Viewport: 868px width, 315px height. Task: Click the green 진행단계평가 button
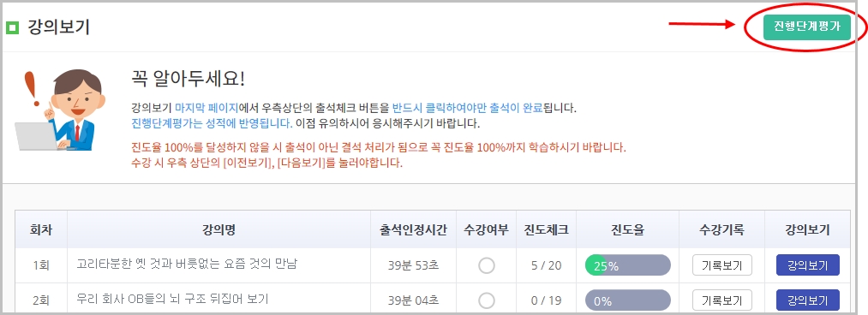[x=806, y=27]
